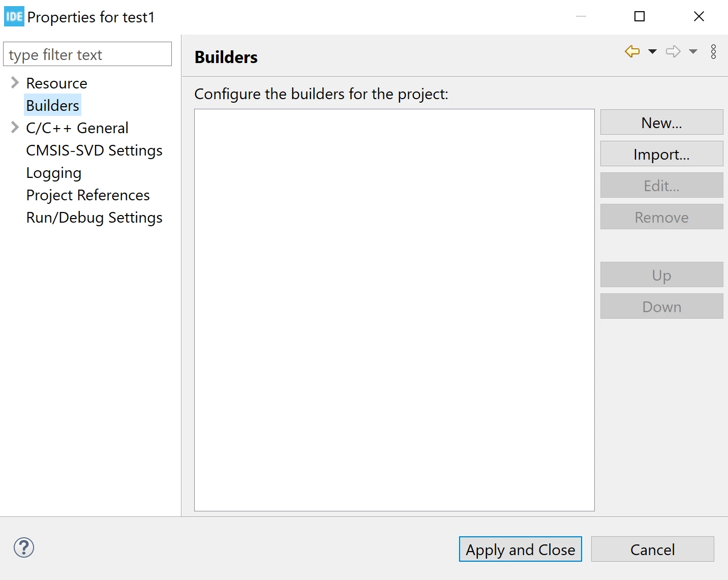Click the Edit... button

(x=661, y=185)
